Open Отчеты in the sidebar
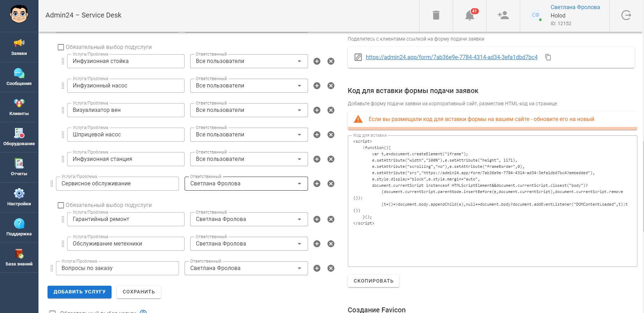644x313 pixels. click(19, 168)
